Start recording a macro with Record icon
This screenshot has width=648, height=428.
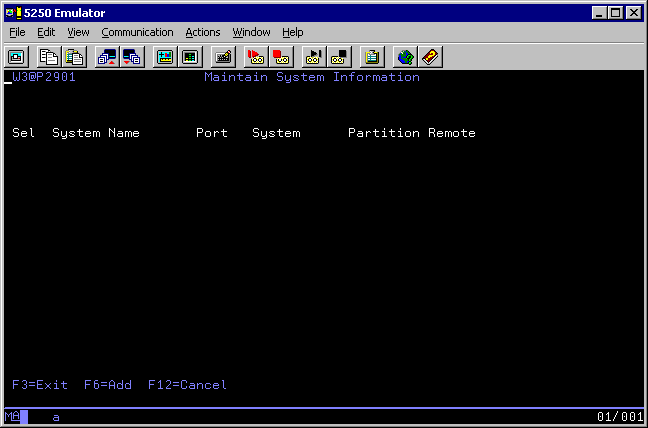256,57
